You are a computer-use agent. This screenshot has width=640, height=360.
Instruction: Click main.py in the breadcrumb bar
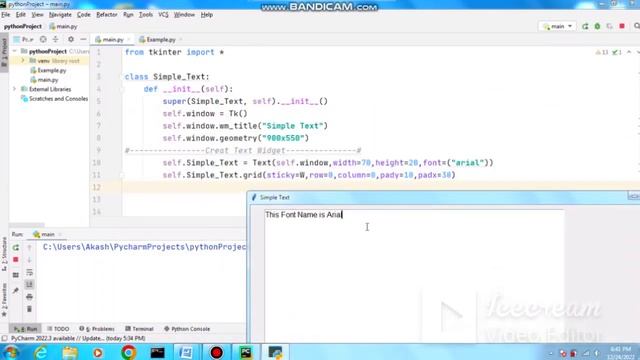tap(63, 27)
